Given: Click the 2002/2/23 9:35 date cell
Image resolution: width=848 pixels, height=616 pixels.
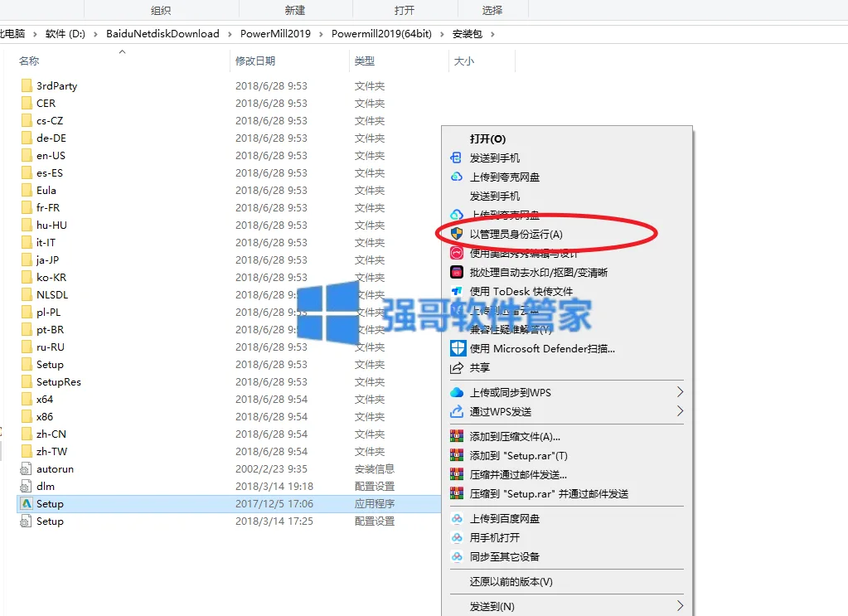Looking at the screenshot, I should coord(271,469).
